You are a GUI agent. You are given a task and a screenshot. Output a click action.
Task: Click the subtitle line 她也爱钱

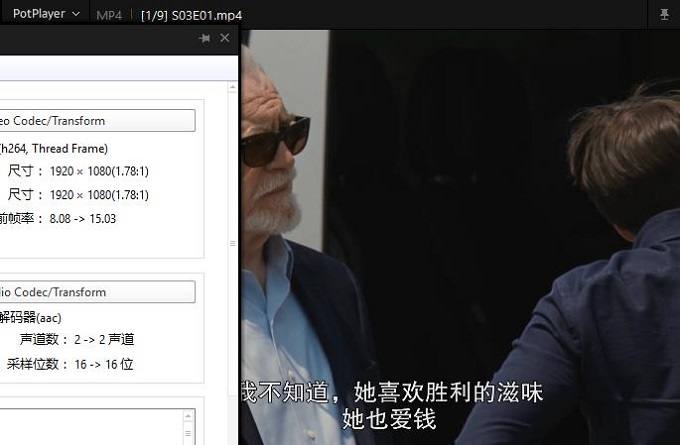389,418
